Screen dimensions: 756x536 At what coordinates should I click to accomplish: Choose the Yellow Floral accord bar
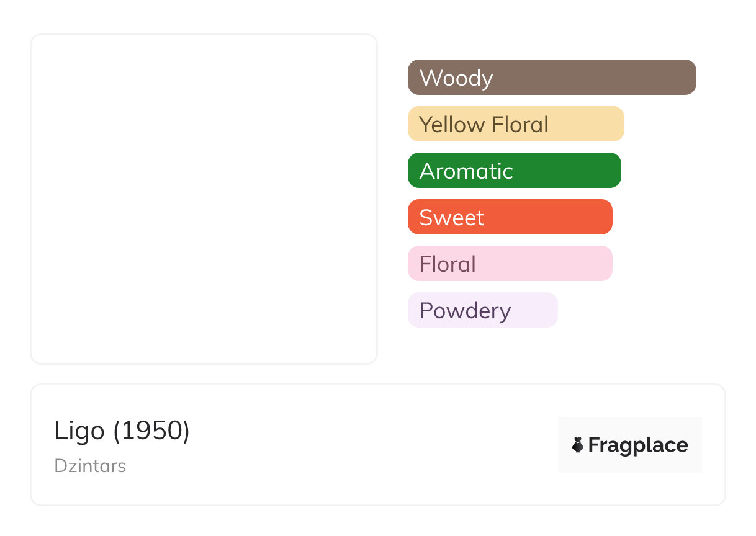tap(516, 124)
